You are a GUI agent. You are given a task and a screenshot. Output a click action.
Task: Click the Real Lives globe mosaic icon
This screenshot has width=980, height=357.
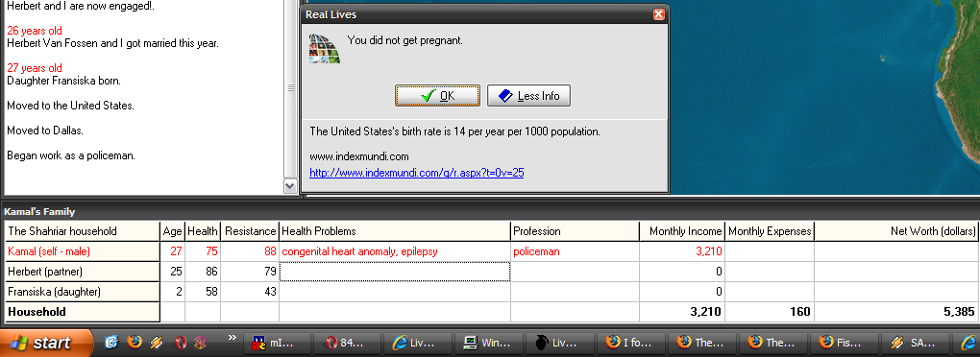[325, 48]
